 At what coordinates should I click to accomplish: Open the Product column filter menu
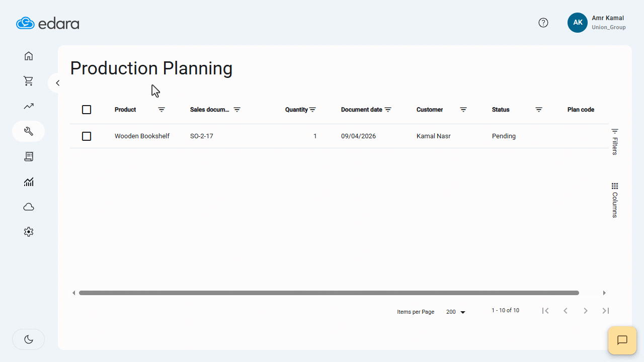[x=162, y=110]
